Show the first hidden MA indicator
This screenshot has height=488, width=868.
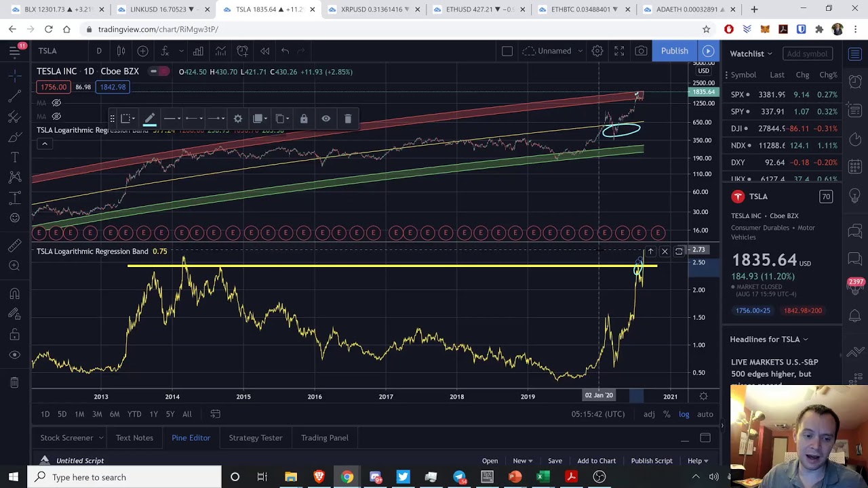[x=56, y=102]
